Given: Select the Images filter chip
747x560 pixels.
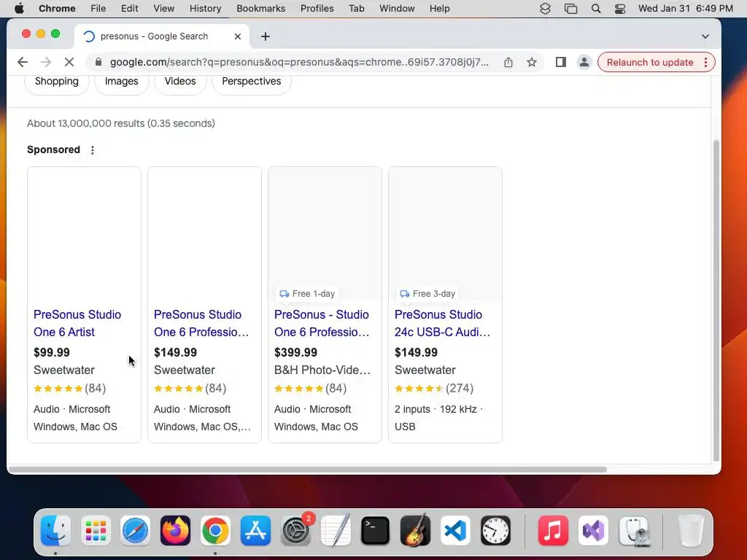Looking at the screenshot, I should tap(122, 82).
